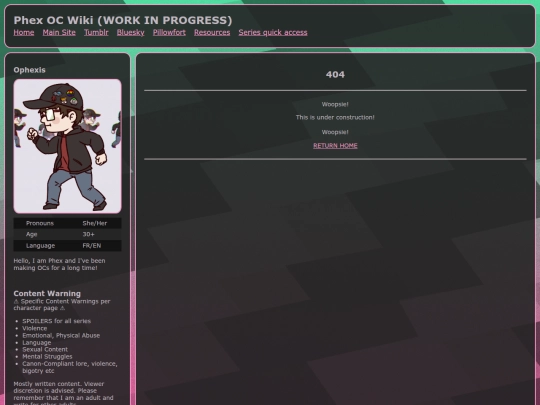Click the Pronouns label cell
Viewport: 540px width, 405px height.
click(40, 223)
